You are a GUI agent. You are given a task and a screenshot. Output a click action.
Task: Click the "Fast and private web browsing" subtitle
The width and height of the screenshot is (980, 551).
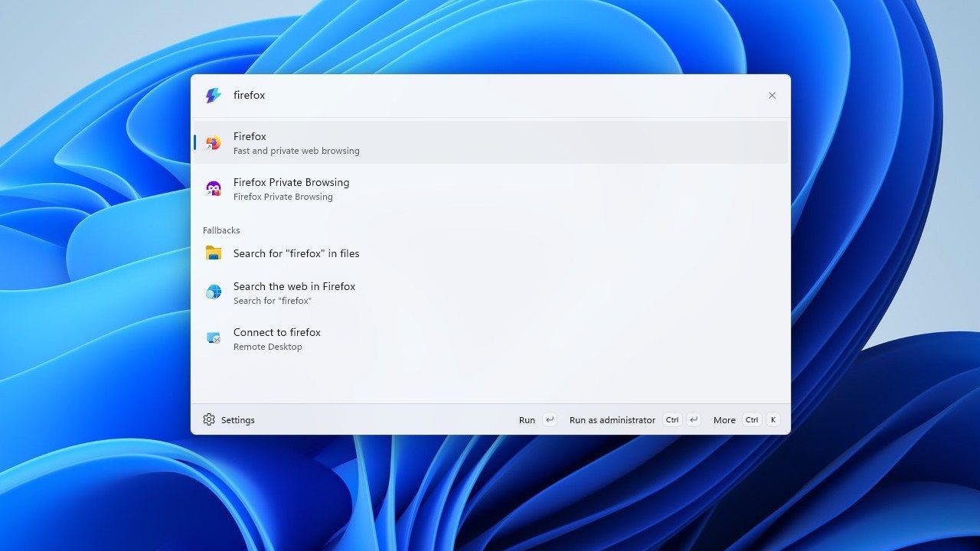click(x=296, y=151)
